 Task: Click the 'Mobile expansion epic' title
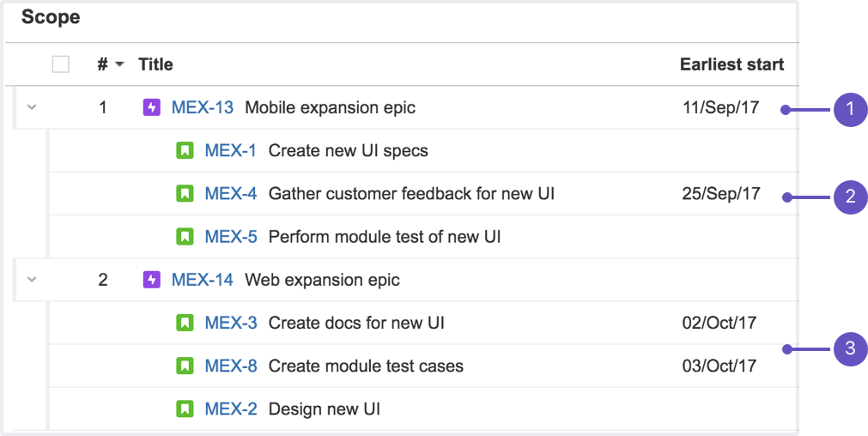[x=330, y=107]
